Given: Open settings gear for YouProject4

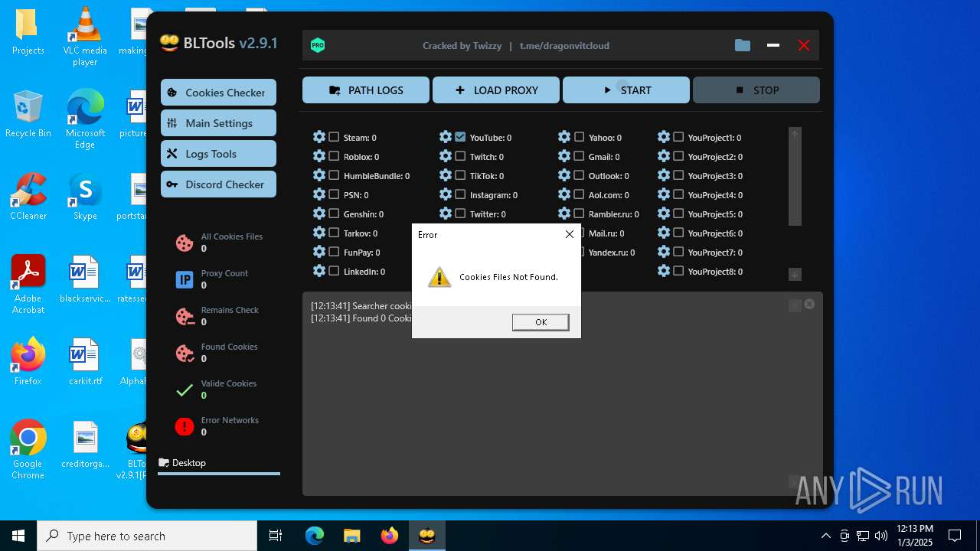Looking at the screenshot, I should [664, 194].
